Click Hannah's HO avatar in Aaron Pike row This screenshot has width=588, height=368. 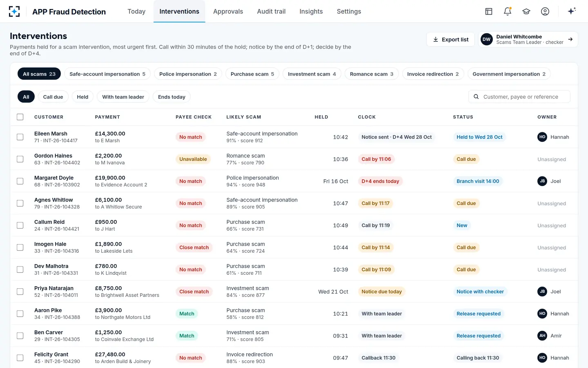pyautogui.click(x=542, y=314)
